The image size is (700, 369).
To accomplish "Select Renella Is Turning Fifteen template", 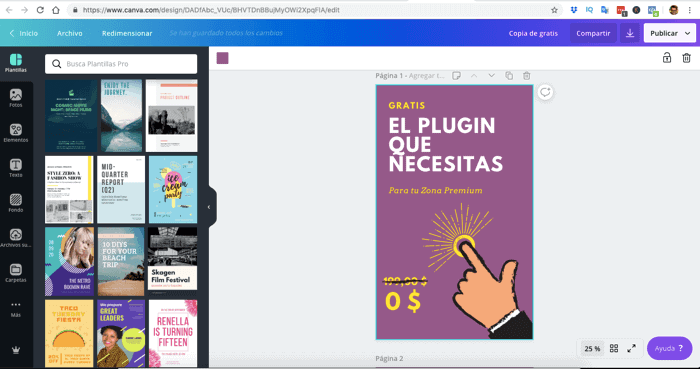I will tap(173, 333).
